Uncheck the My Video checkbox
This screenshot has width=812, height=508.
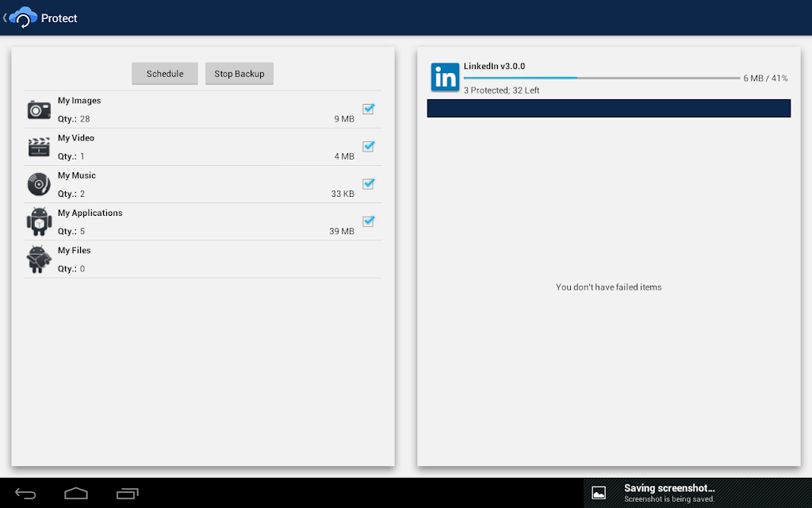(368, 146)
